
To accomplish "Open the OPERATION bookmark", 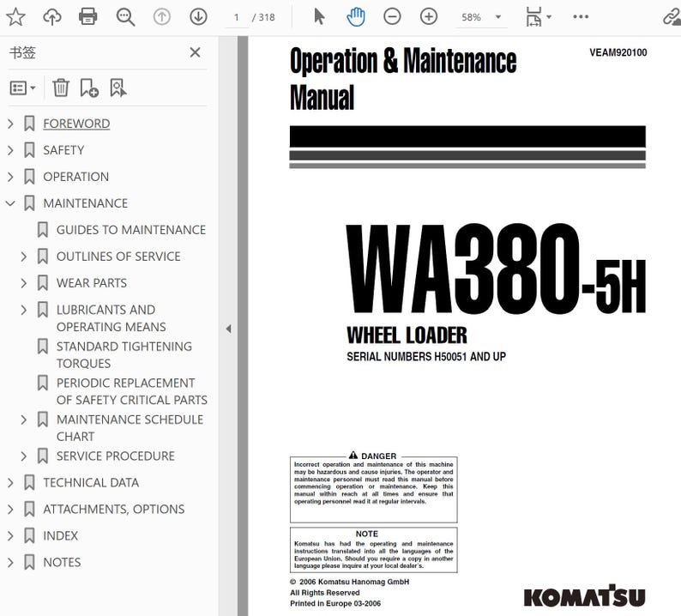I will tap(76, 177).
